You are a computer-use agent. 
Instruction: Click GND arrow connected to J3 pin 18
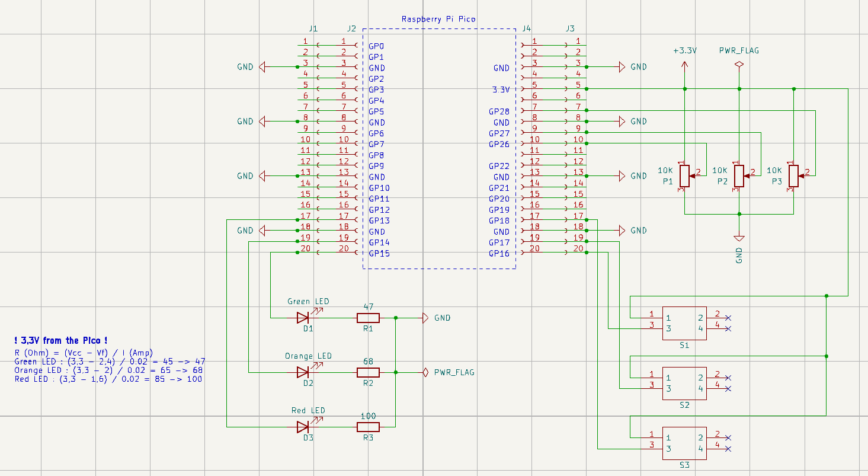pyautogui.click(x=622, y=231)
